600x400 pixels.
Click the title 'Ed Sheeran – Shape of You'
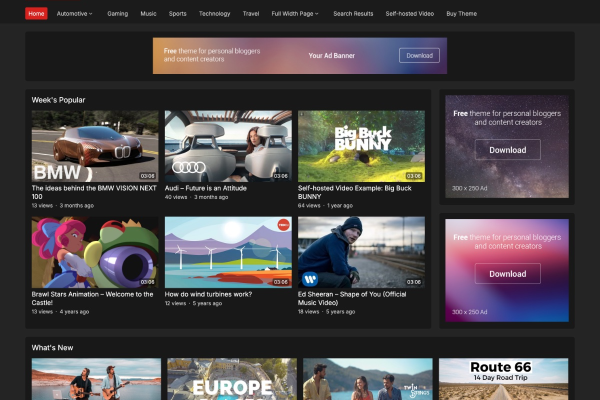352,298
